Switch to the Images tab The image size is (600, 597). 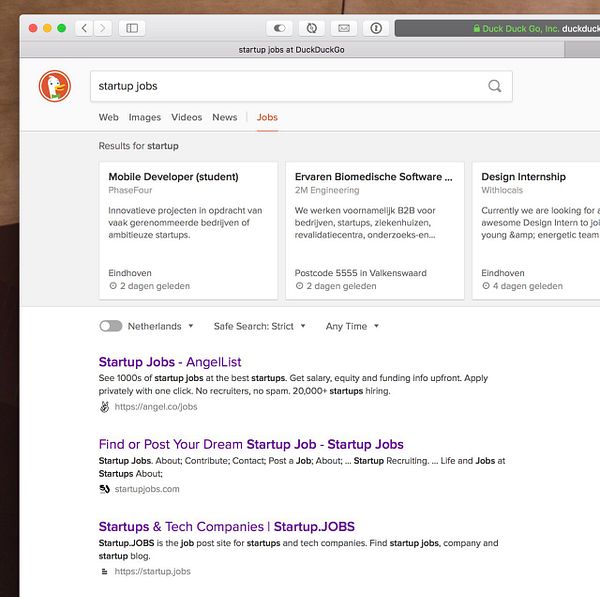pos(145,117)
